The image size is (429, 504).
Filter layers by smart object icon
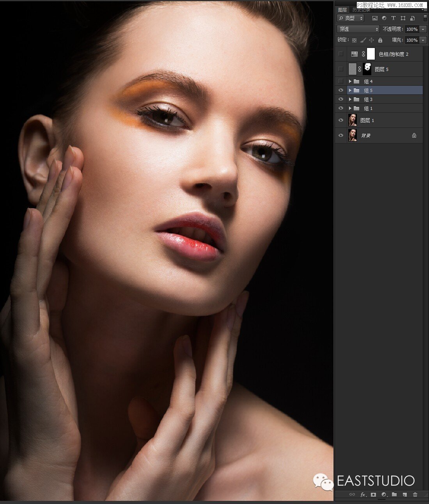click(x=412, y=18)
